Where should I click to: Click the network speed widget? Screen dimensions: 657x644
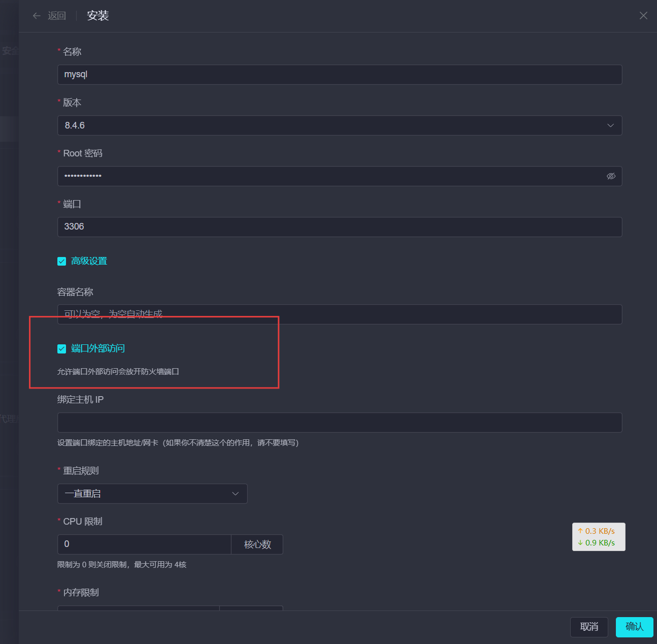click(x=599, y=537)
